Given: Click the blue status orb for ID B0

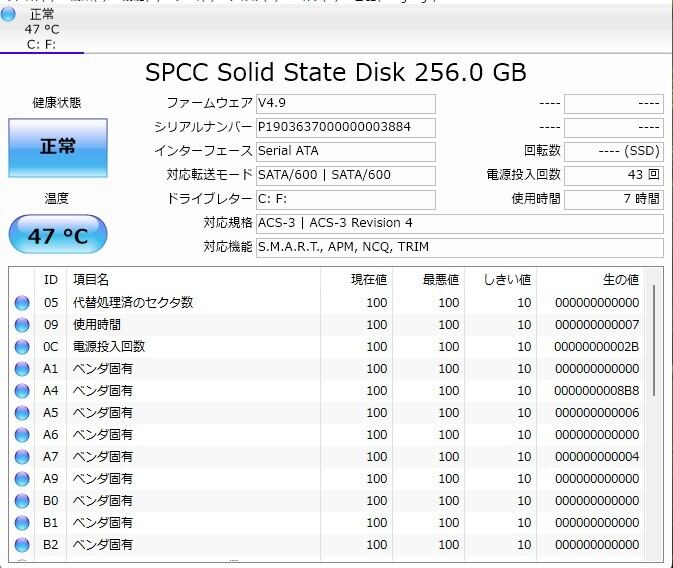Looking at the screenshot, I should [x=22, y=501].
